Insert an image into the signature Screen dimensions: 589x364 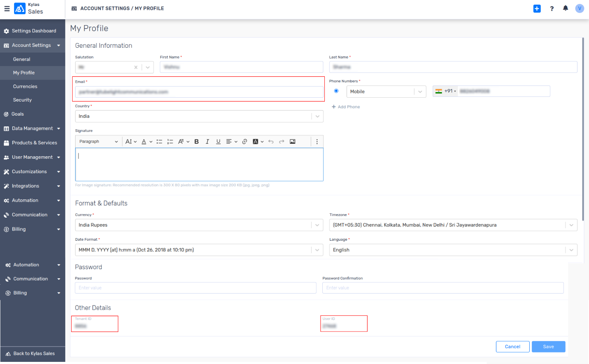coord(292,142)
